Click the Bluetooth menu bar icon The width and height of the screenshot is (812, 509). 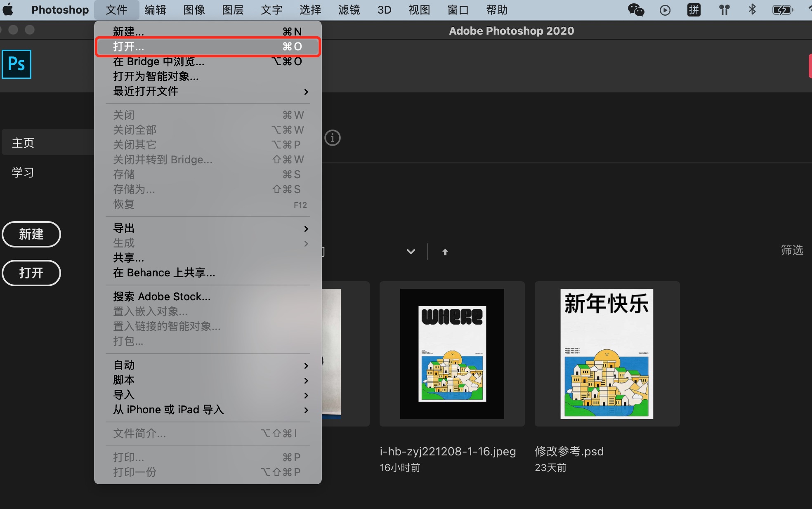click(752, 10)
